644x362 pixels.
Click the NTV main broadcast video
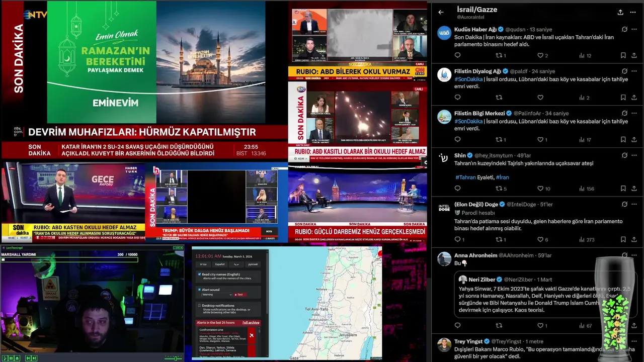tap(156, 61)
